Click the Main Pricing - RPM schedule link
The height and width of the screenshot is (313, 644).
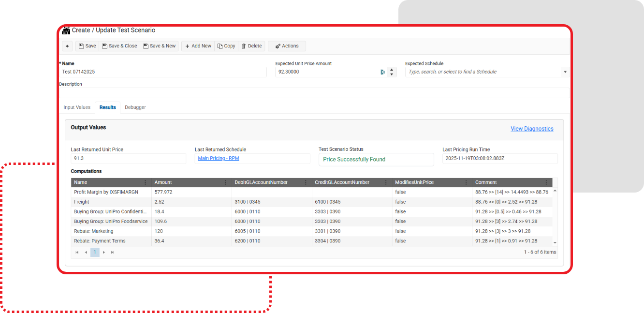tap(218, 159)
